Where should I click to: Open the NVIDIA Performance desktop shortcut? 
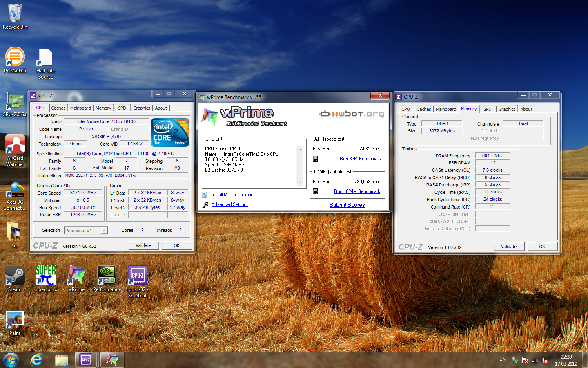(x=107, y=279)
